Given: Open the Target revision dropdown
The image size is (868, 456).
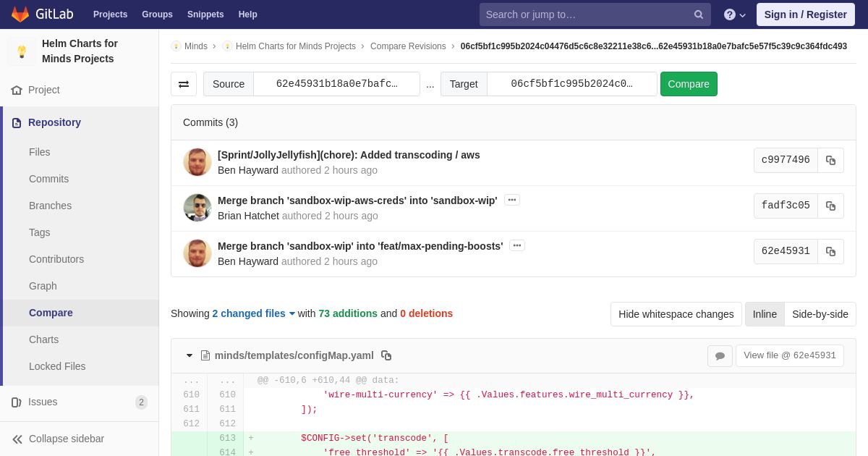Looking at the screenshot, I should point(571,84).
